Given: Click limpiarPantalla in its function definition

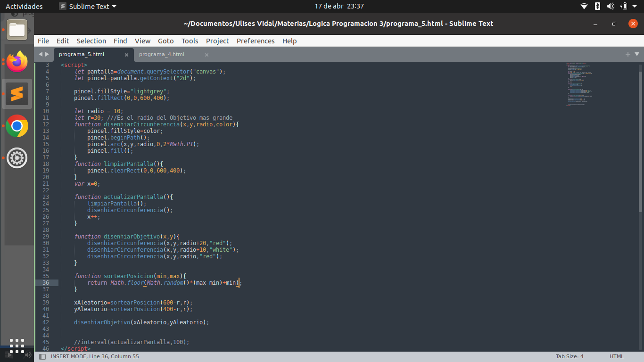Looking at the screenshot, I should [127, 164].
